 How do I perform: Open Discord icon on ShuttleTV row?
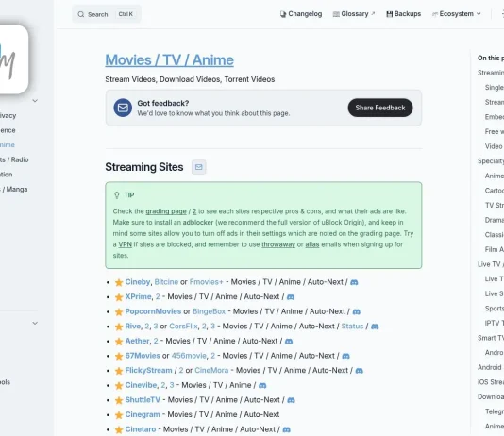pyautogui.click(x=291, y=400)
